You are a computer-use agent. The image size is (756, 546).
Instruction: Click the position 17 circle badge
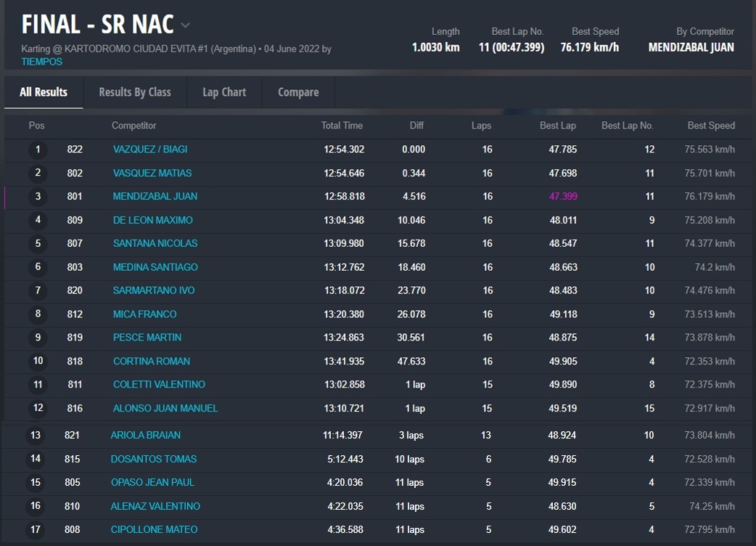pos(36,530)
